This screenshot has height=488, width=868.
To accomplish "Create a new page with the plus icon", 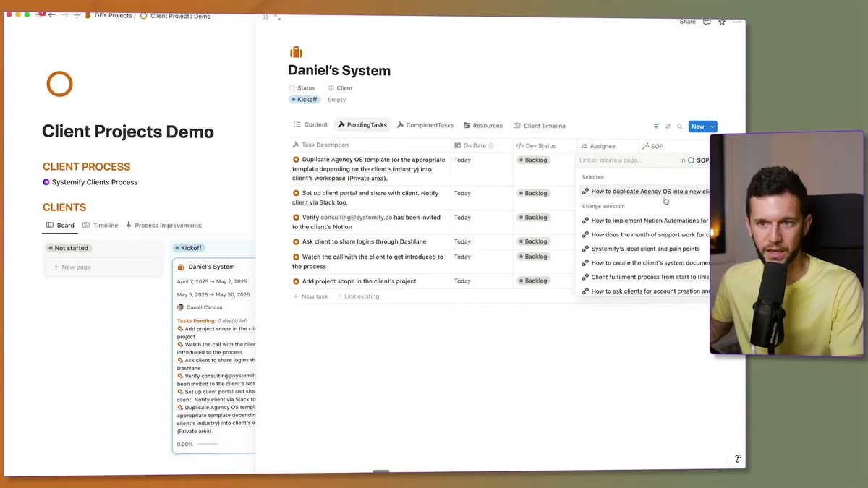I will tap(77, 15).
